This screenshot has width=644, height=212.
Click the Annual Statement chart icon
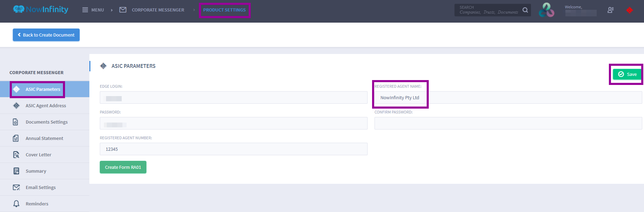coord(16,138)
